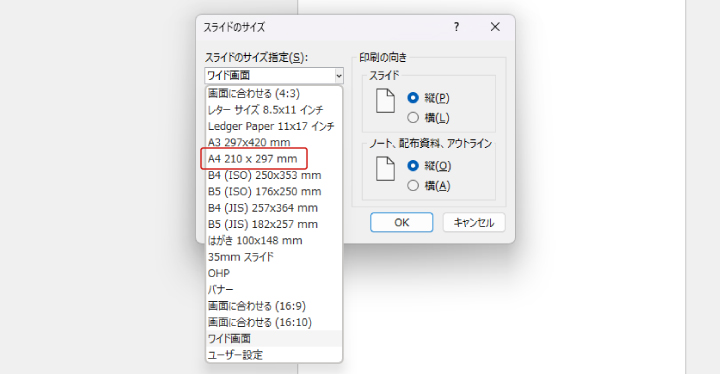The width and height of the screenshot is (720, 374).
Task: Select 画面に合わせる (16:10) option
Action: pos(274,323)
